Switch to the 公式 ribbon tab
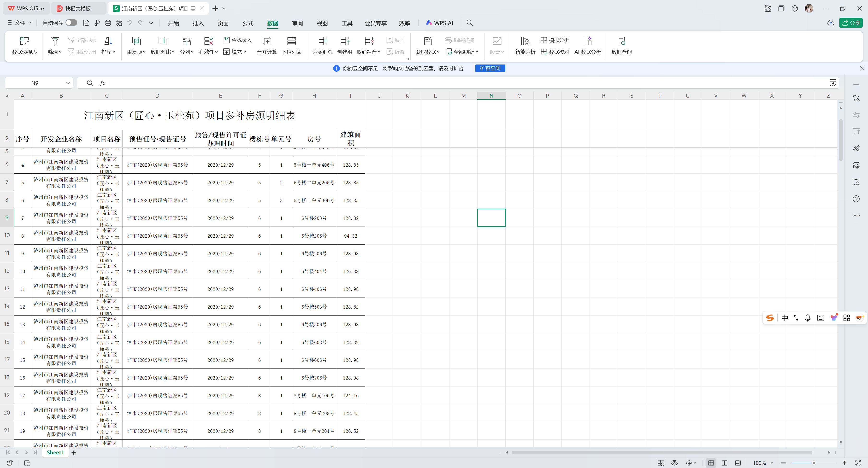The height and width of the screenshot is (468, 868). click(248, 23)
